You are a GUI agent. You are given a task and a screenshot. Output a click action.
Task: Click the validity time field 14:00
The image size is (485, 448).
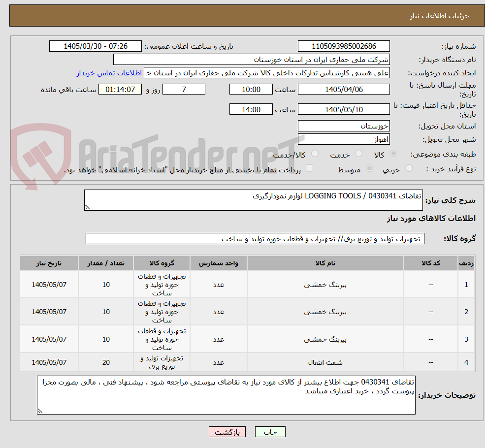(251, 109)
